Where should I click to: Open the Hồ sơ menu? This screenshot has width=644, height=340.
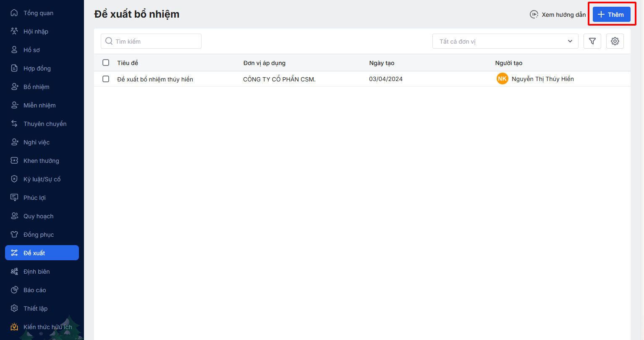click(x=42, y=50)
